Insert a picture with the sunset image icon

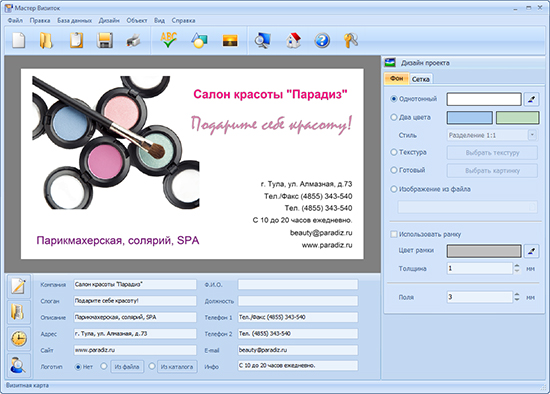[x=230, y=41]
